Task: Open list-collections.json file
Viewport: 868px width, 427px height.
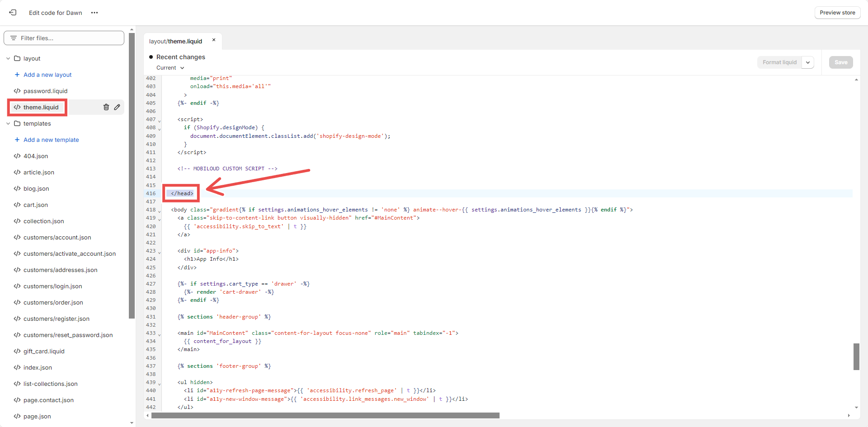Action: pos(51,384)
